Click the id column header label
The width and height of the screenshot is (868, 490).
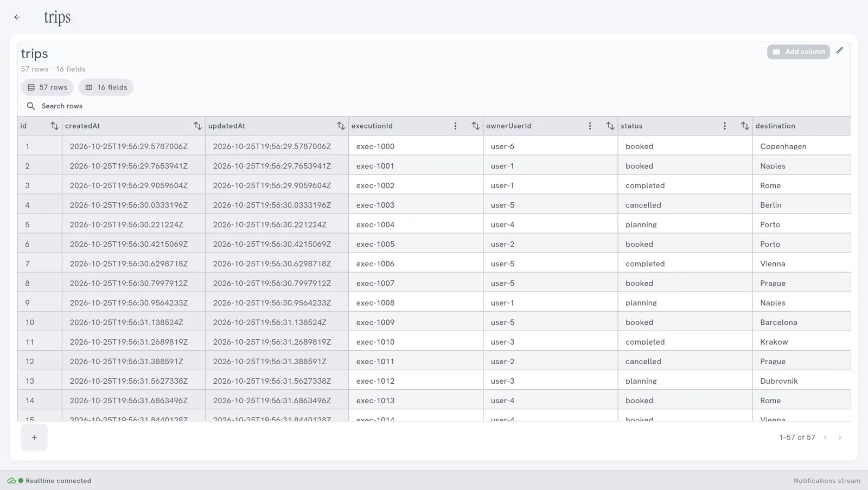tap(23, 126)
